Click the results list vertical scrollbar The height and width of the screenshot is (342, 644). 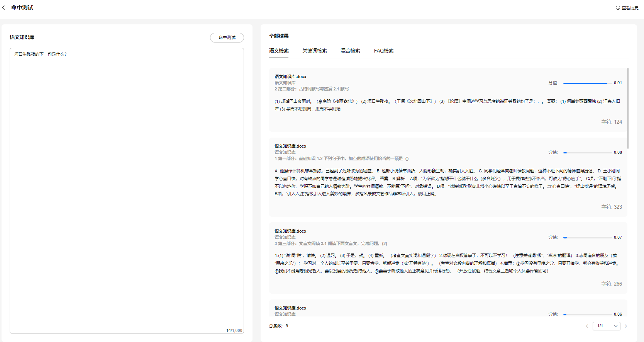628,108
